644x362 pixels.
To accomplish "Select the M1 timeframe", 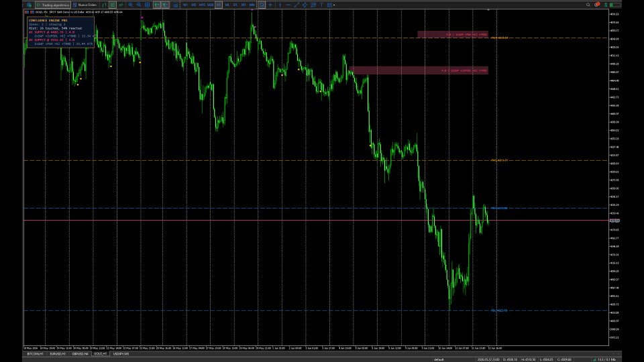I will 185,5.
